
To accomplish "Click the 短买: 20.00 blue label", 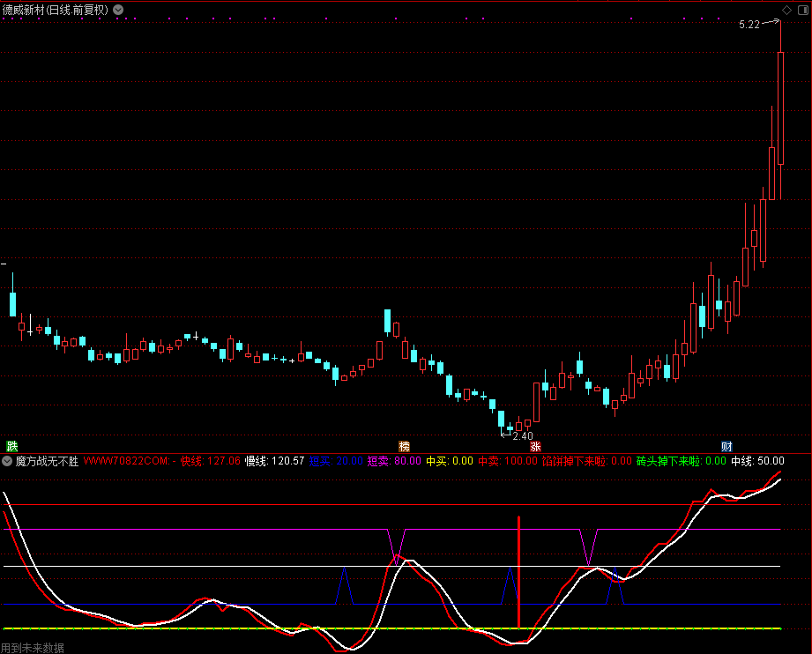I will (x=336, y=461).
